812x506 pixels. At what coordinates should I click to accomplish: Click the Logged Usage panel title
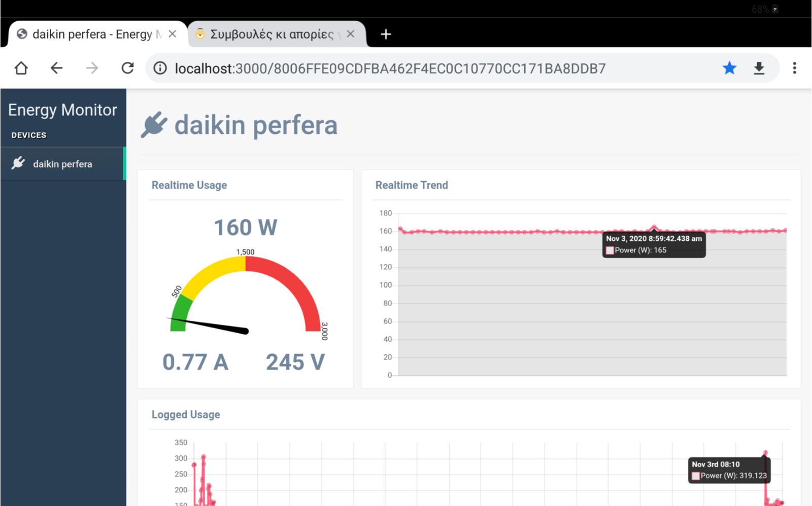pyautogui.click(x=186, y=415)
